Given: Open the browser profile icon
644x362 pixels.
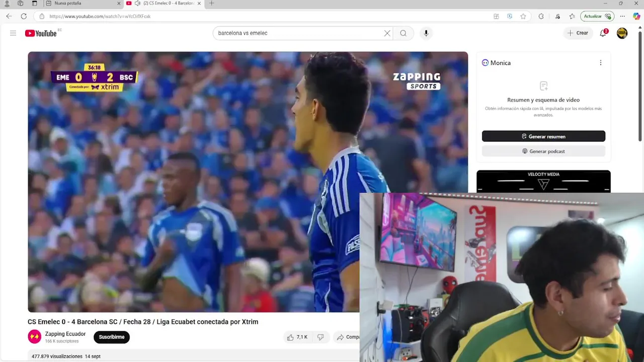Looking at the screenshot, I should [x=7, y=4].
